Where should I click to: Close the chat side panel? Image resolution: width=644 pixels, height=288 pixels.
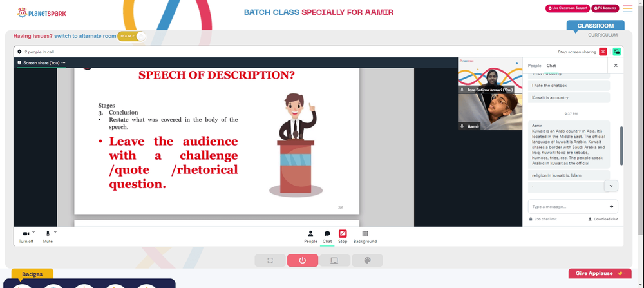click(x=616, y=65)
